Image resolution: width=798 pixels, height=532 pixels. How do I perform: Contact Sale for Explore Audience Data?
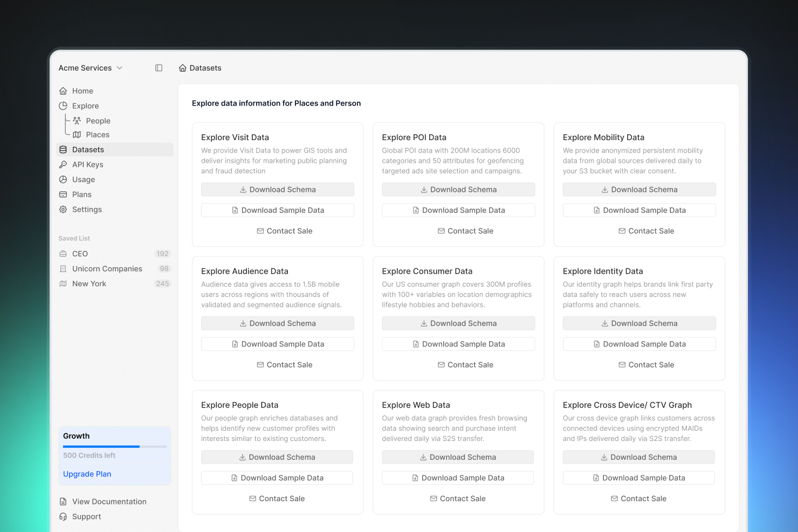[285, 365]
